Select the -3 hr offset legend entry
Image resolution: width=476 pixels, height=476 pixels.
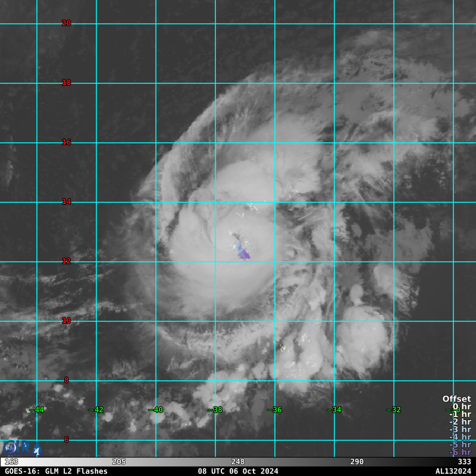460,430
